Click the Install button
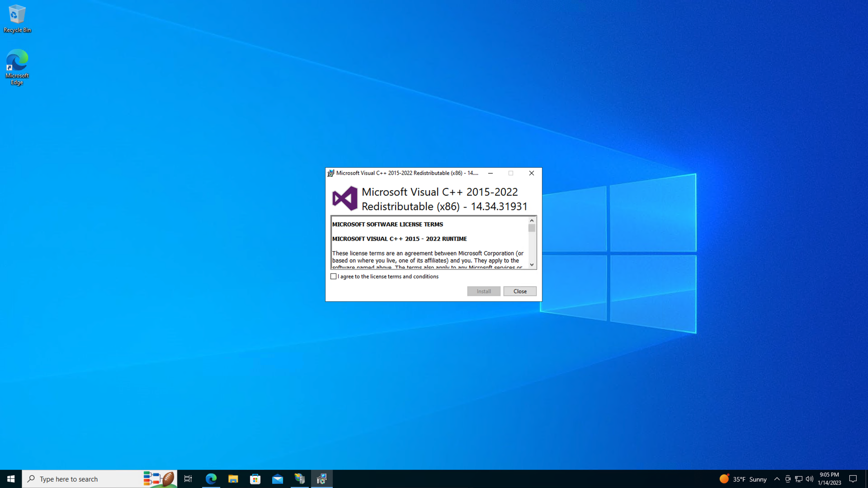This screenshot has height=488, width=868. click(483, 291)
